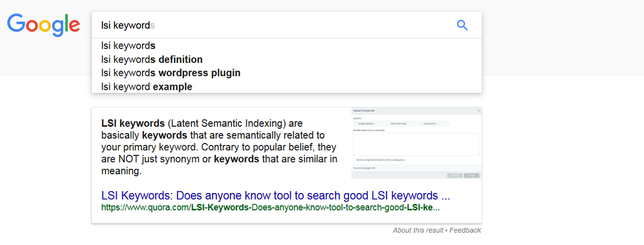Select the first suggestion lsi keywords
Viewport: 644px width, 245px height.
[286, 46]
